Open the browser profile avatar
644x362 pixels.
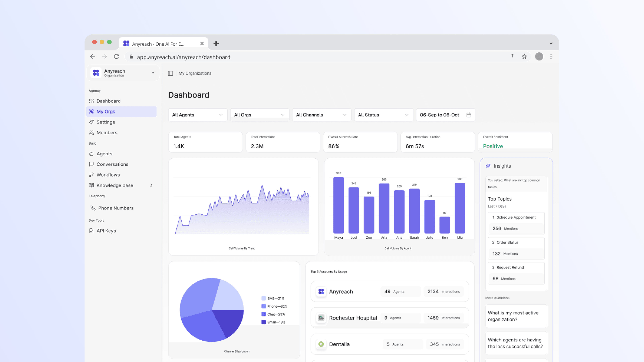point(539,56)
